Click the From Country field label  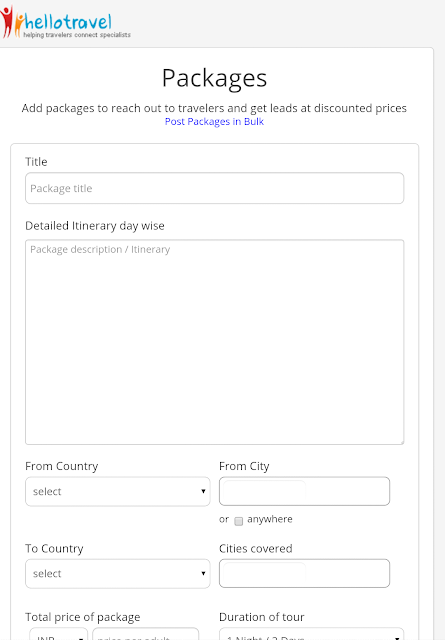62,466
